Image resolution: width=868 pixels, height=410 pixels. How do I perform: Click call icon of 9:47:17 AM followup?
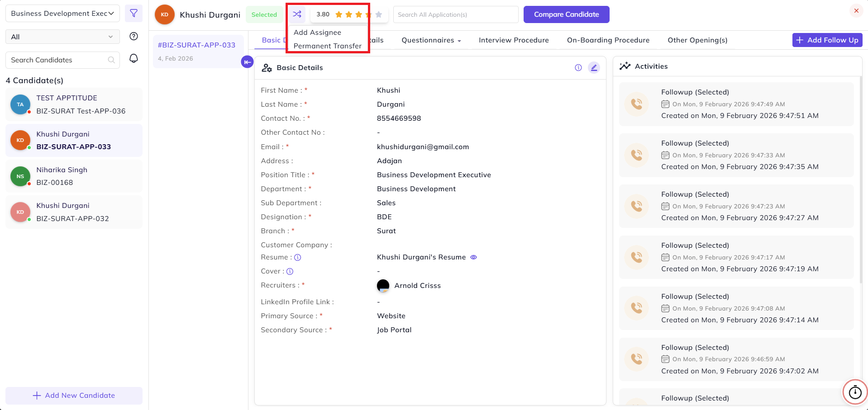click(x=636, y=257)
